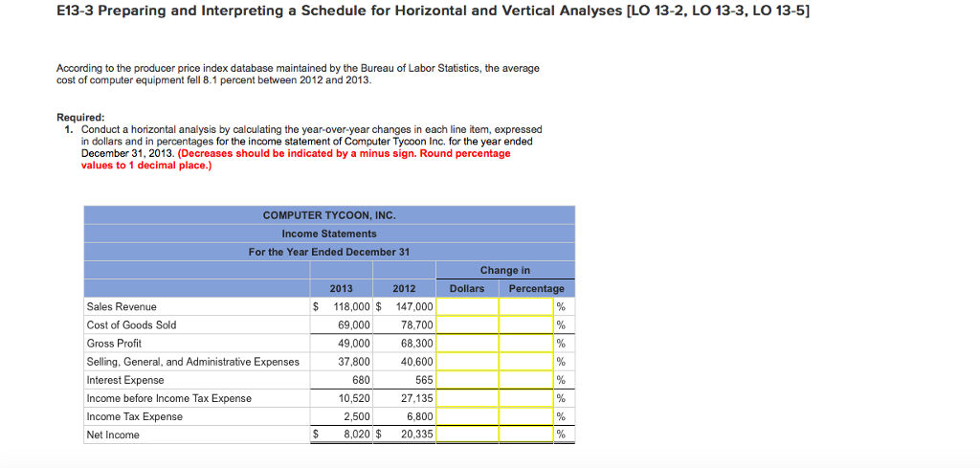This screenshot has width=980, height=468.
Task: Click the Income Statements table subtitle
Action: [x=329, y=234]
